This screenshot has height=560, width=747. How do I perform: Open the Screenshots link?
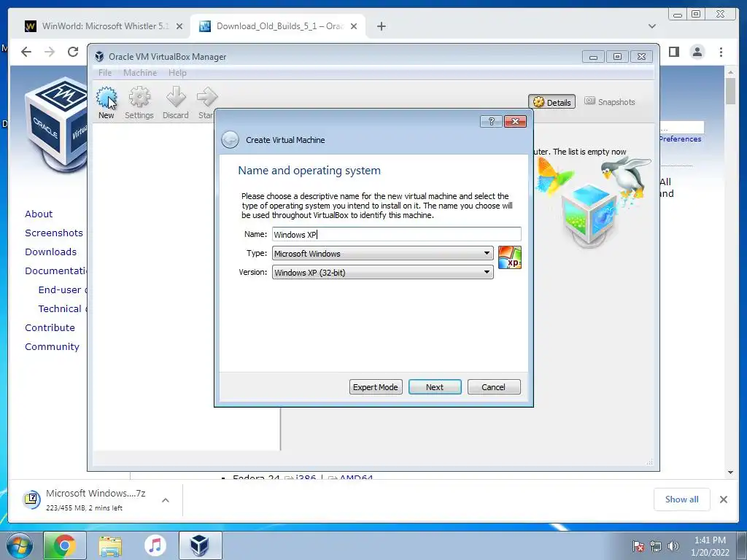coord(54,233)
